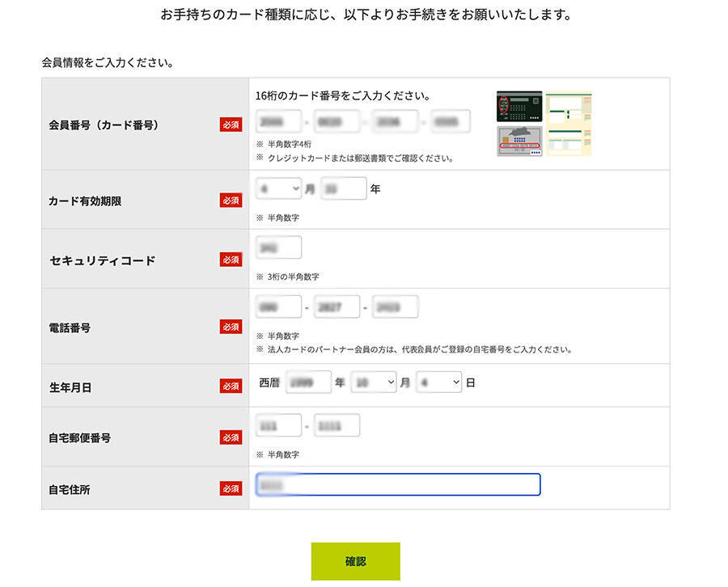Screen dimensions: 728x587
Task: Open the birth day dropdown showing 4
Action: (x=438, y=381)
